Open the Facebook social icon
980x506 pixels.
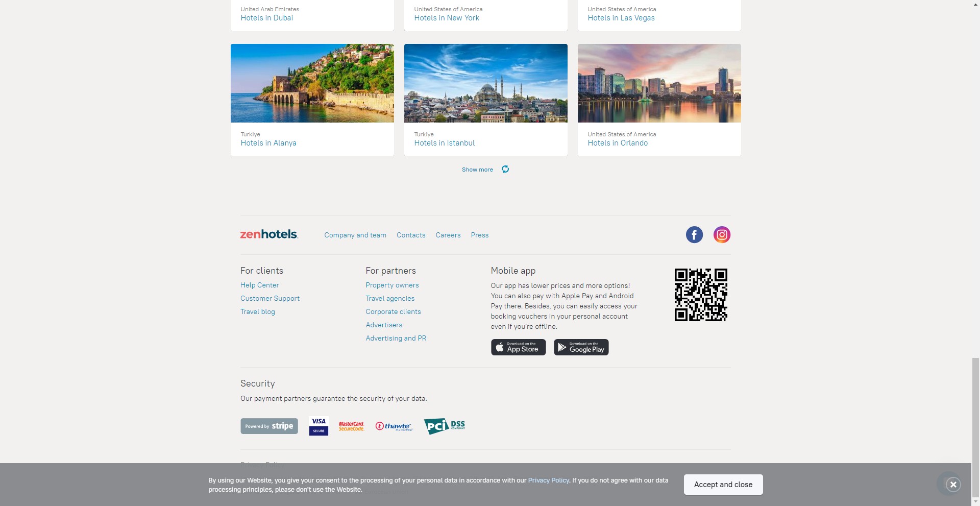click(694, 235)
